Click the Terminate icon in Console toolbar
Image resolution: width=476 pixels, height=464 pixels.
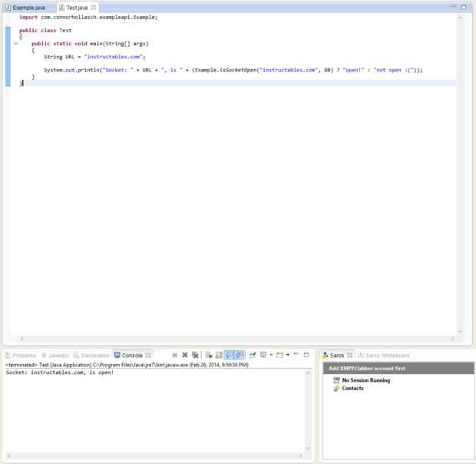pos(175,355)
